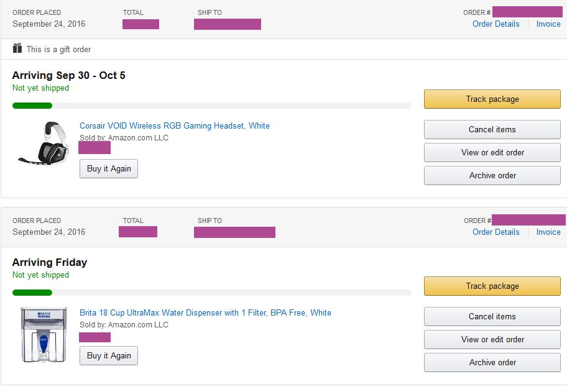567x392 pixels.
Task: Cancel items in the Brita dispenser order
Action: [x=492, y=317]
